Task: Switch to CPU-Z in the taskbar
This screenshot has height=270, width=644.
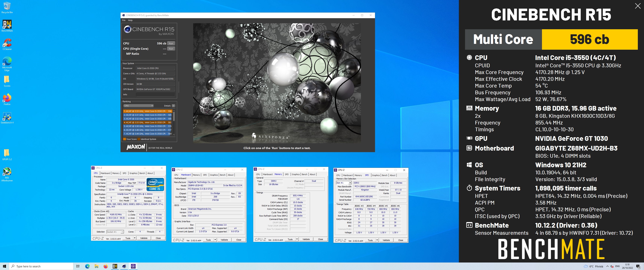Action: [133, 266]
